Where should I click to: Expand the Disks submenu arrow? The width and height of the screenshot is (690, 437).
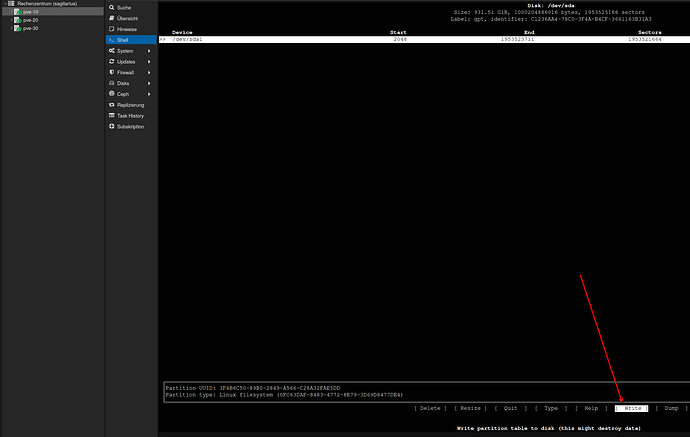pos(149,83)
